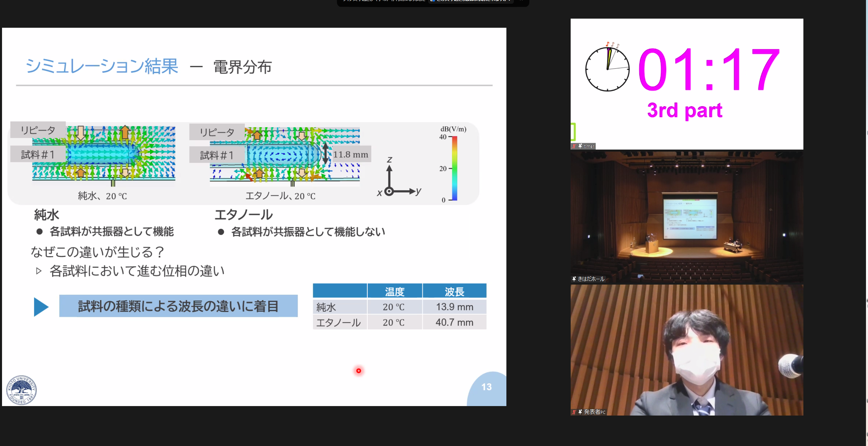Click the リピータ label on the pure water figure
The width and height of the screenshot is (868, 446).
tap(38, 130)
